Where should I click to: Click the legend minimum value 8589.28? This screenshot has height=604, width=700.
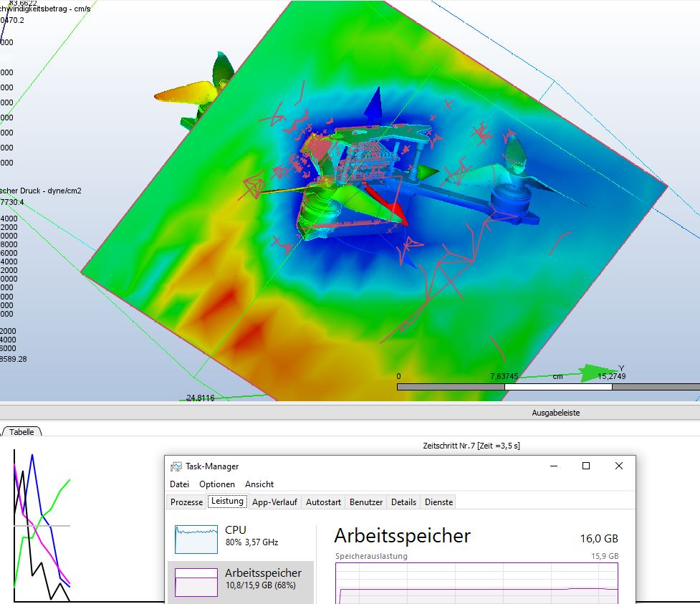click(14, 359)
